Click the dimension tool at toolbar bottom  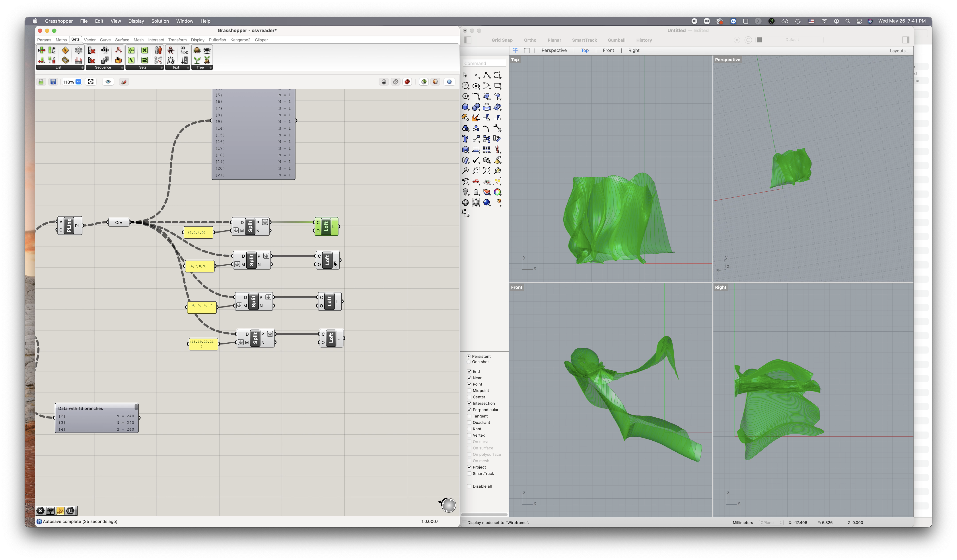466,213
